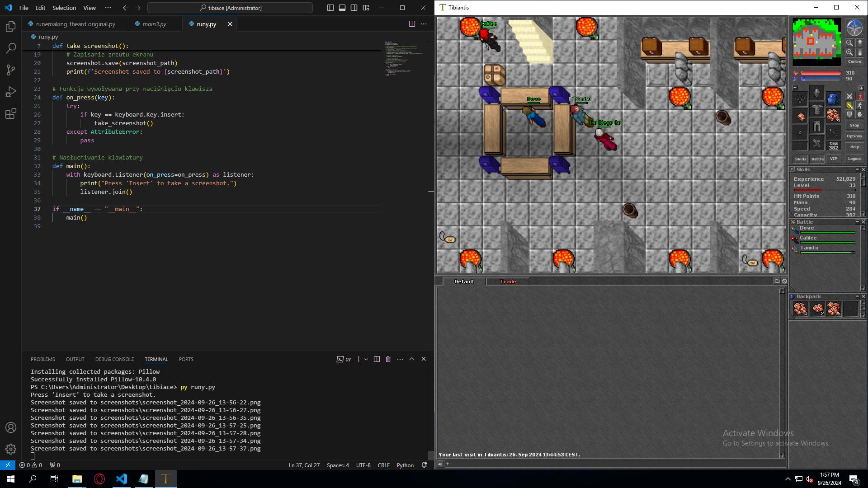Click the VIP button
The height and width of the screenshot is (488, 868).
pyautogui.click(x=833, y=159)
